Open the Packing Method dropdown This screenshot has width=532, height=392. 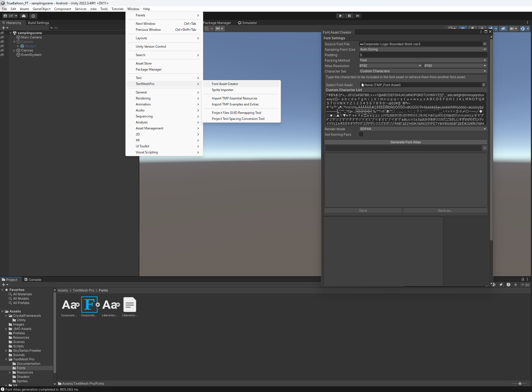[x=423, y=60]
